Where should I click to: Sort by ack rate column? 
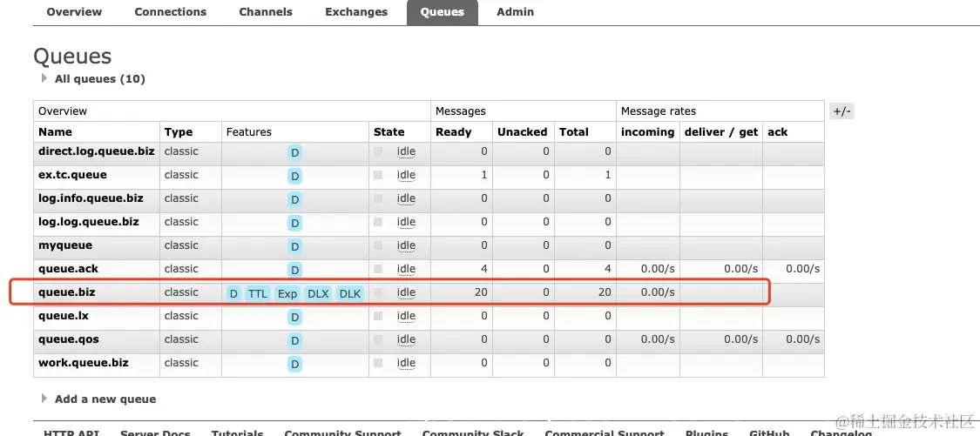point(778,131)
